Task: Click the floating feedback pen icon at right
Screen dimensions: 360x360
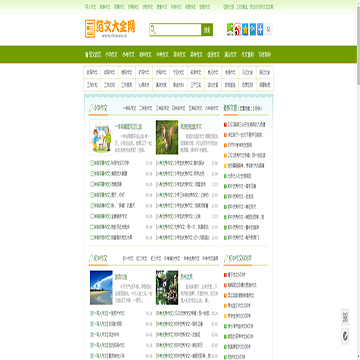Action: pyautogui.click(x=345, y=336)
